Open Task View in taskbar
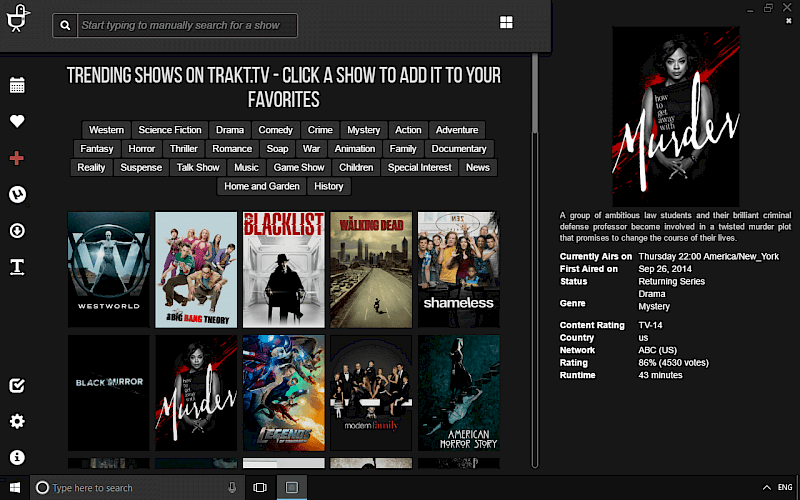The image size is (800, 500). point(260,488)
